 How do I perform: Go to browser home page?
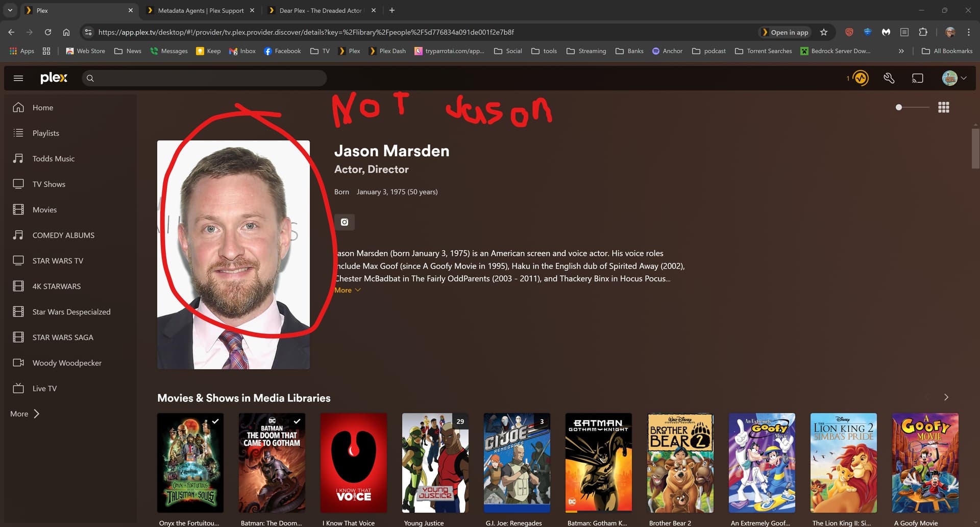[x=66, y=32]
